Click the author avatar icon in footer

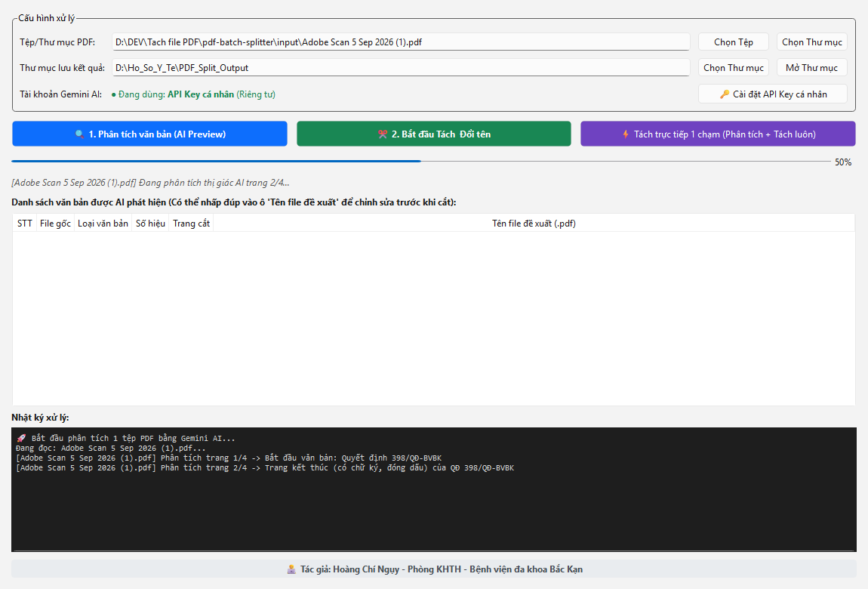tap(291, 569)
